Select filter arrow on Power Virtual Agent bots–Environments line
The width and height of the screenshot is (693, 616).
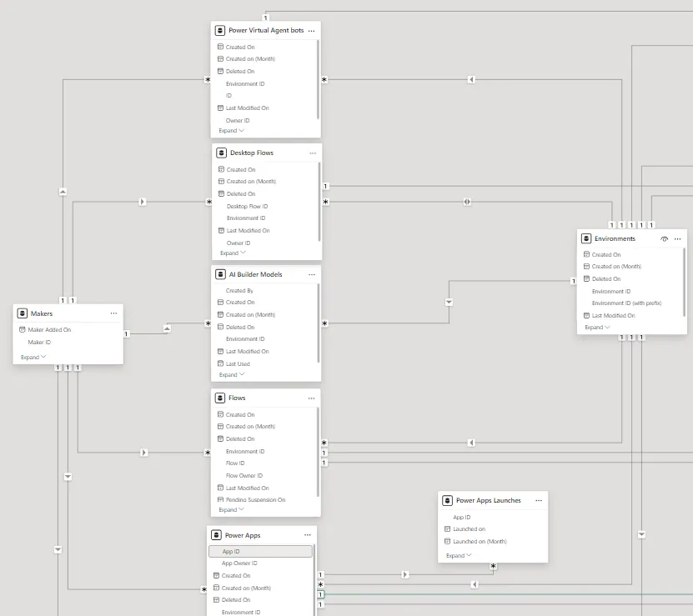pyautogui.click(x=471, y=80)
